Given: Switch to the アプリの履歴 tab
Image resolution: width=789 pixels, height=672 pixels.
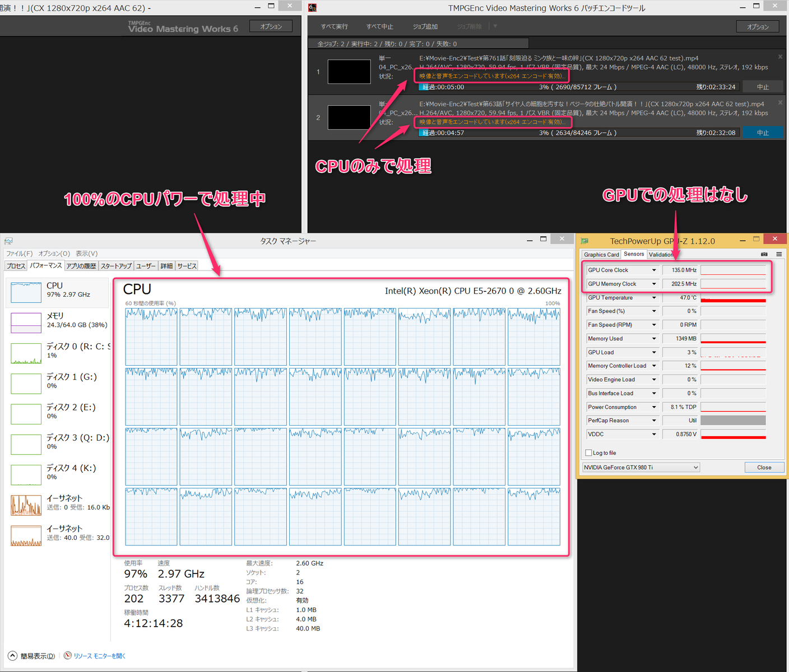Looking at the screenshot, I should (81, 266).
